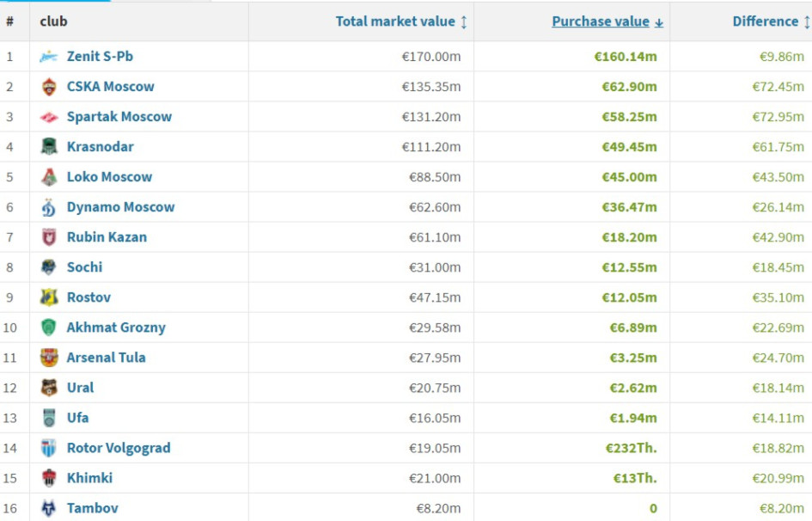The height and width of the screenshot is (521, 812).
Task: Click the Spartak Moscow club crest
Action: (49, 117)
